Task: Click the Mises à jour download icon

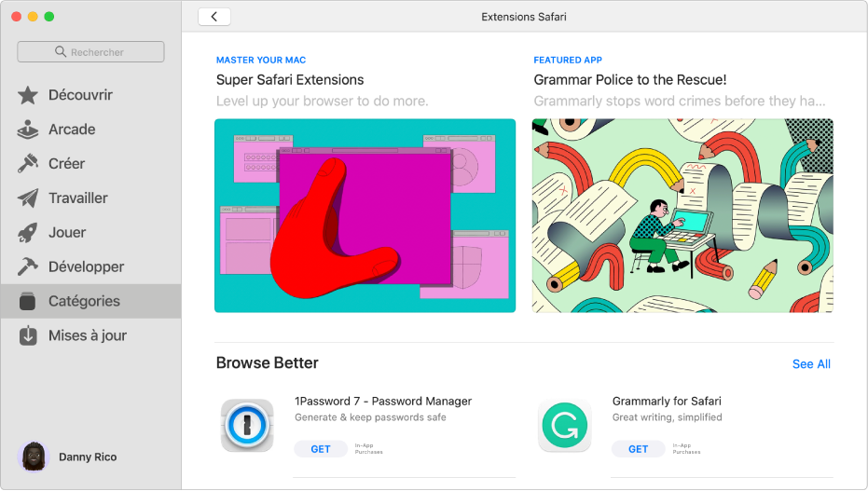Action: click(x=28, y=335)
